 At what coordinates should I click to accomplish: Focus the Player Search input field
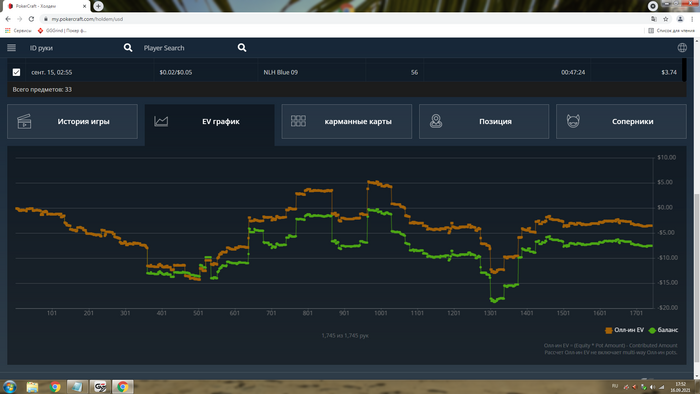coord(188,48)
